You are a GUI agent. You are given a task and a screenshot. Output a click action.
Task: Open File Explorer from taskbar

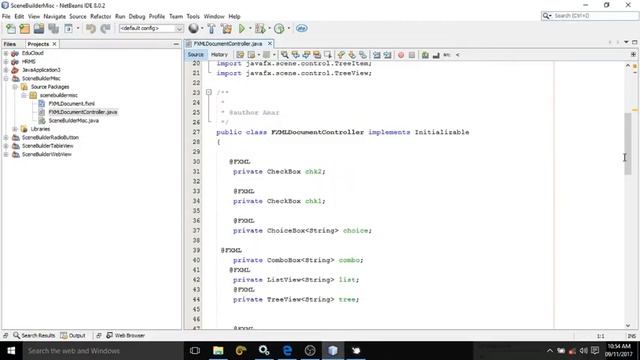[x=218, y=351]
